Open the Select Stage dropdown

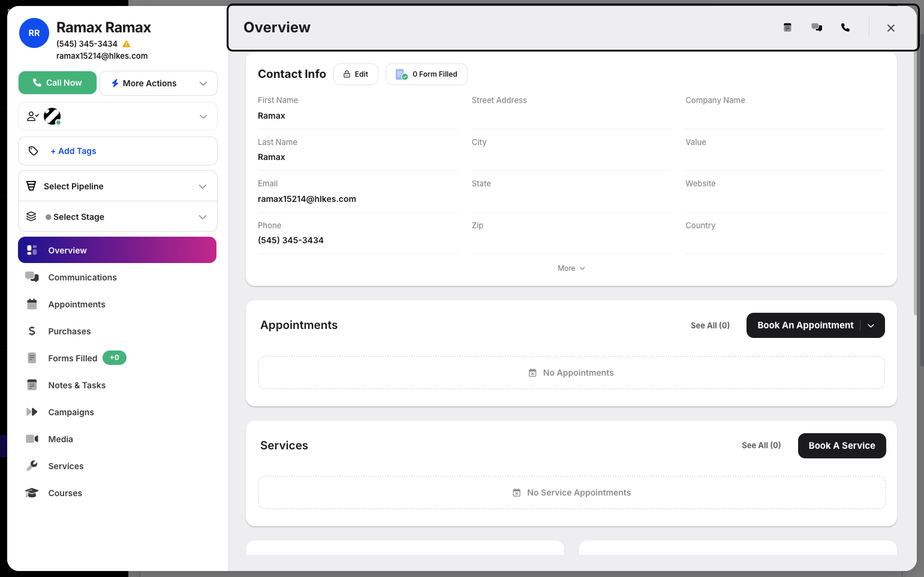[118, 217]
